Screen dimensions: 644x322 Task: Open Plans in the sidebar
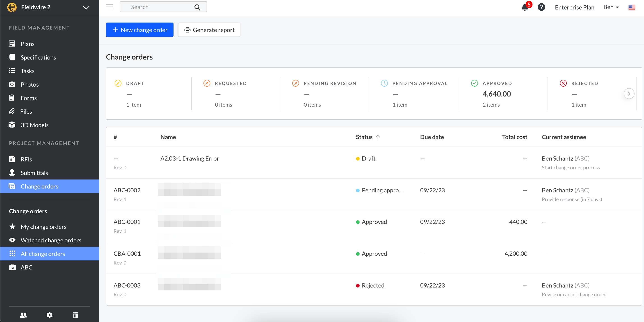(x=50, y=44)
